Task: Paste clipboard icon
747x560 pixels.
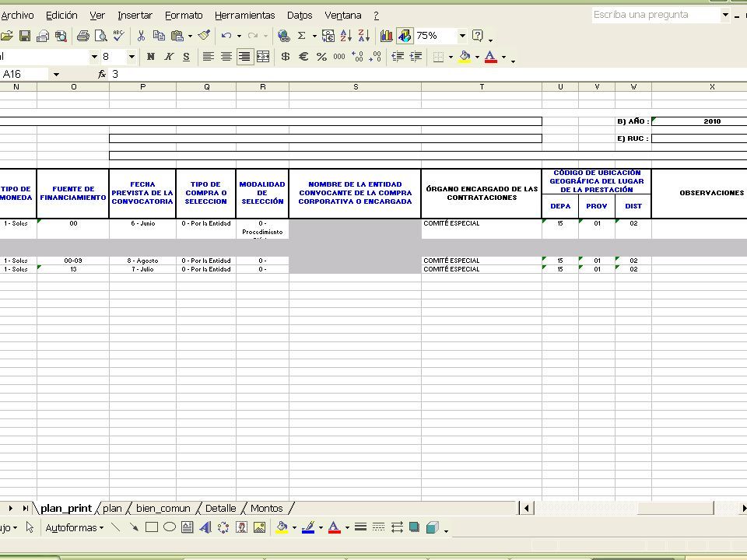Action: tap(177, 36)
